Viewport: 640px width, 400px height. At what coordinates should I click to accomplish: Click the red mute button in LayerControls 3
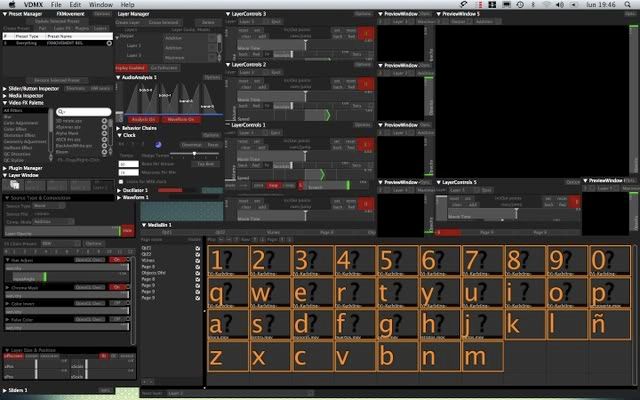[x=366, y=33]
